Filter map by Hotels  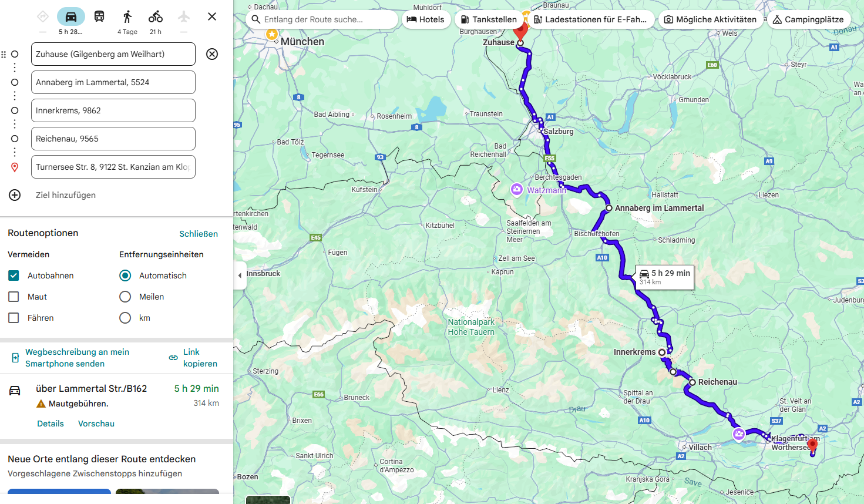point(426,19)
